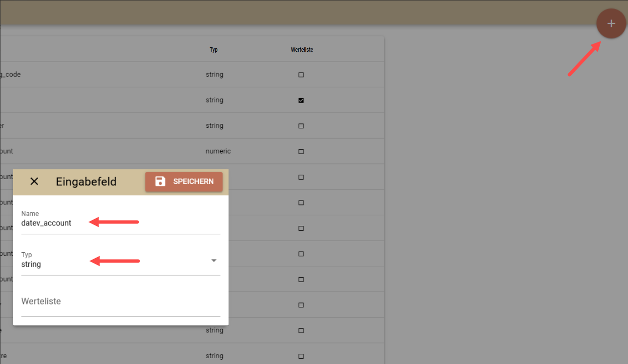Focus the Werteliste input in the dialog
This screenshot has width=628, height=364.
pos(121,302)
